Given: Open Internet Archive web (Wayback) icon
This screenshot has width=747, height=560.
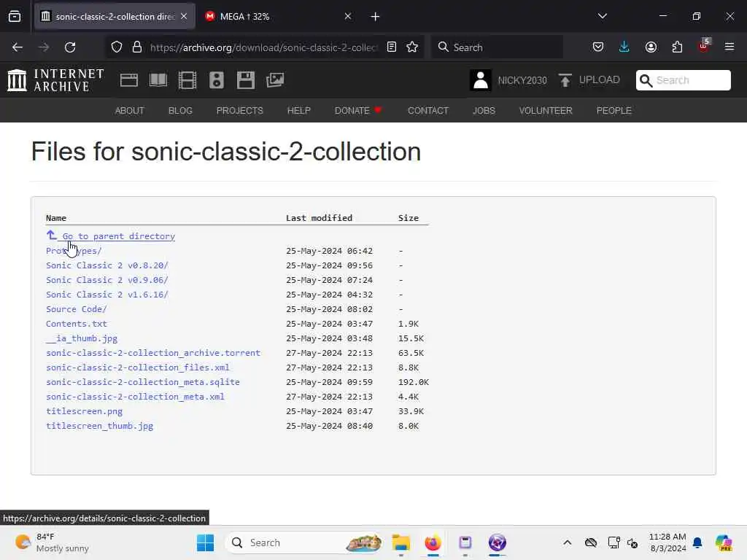Looking at the screenshot, I should click(129, 80).
